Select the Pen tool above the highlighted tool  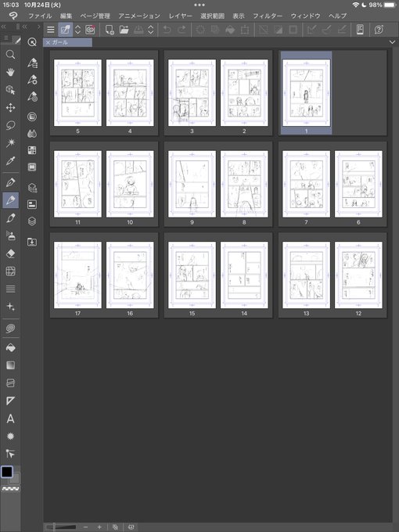pyautogui.click(x=10, y=182)
